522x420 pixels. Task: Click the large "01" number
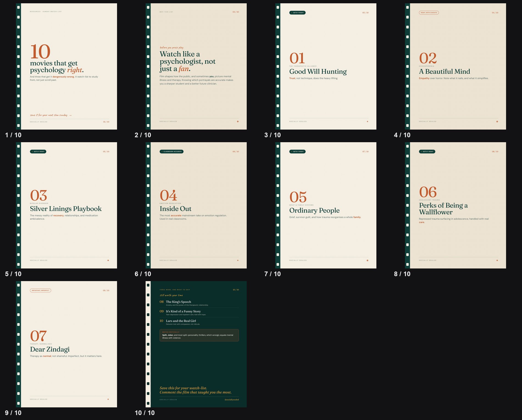point(297,58)
